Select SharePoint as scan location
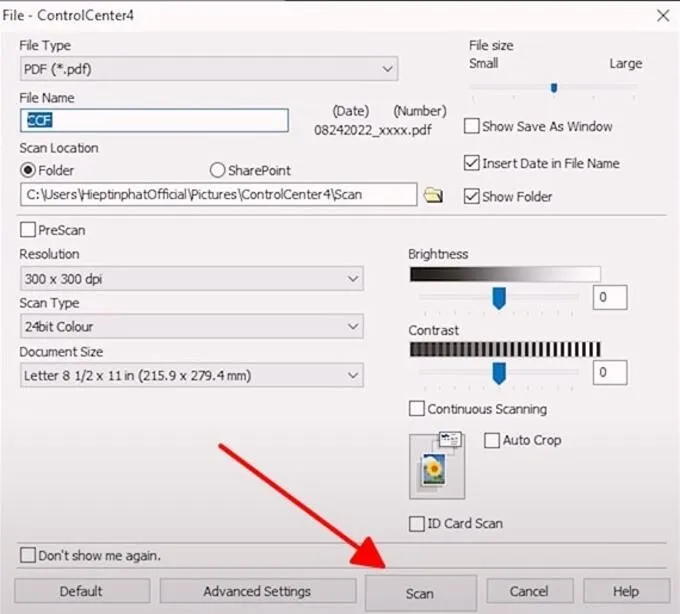Image resolution: width=680 pixels, height=614 pixels. (217, 170)
